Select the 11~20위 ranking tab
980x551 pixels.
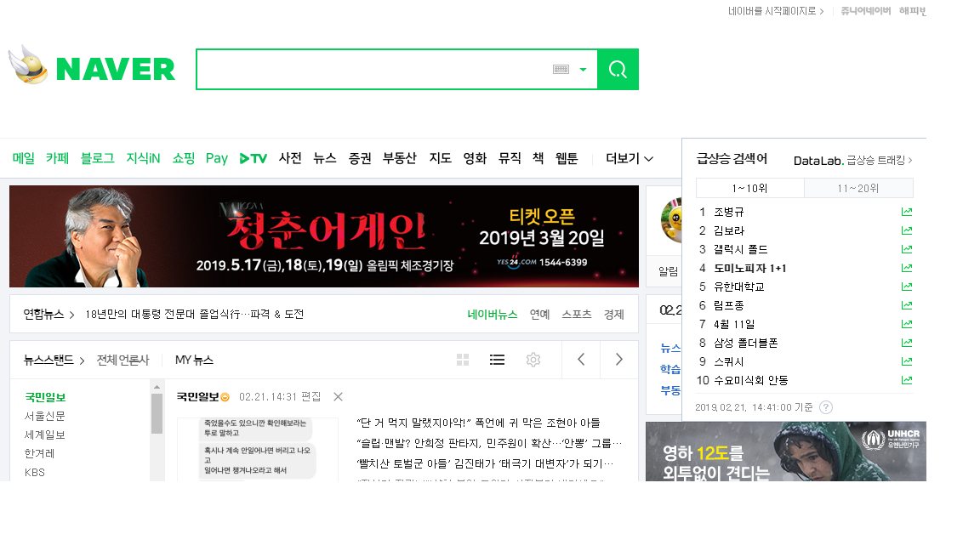[x=858, y=188]
